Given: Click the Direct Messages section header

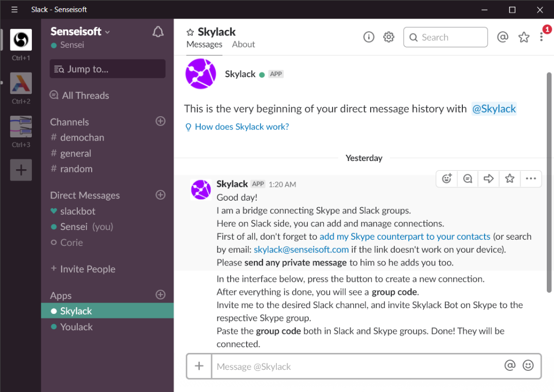Looking at the screenshot, I should [x=85, y=195].
